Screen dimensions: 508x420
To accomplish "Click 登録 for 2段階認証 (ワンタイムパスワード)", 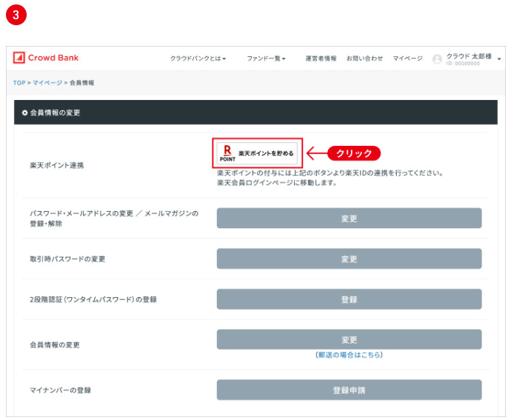I will click(x=349, y=299).
